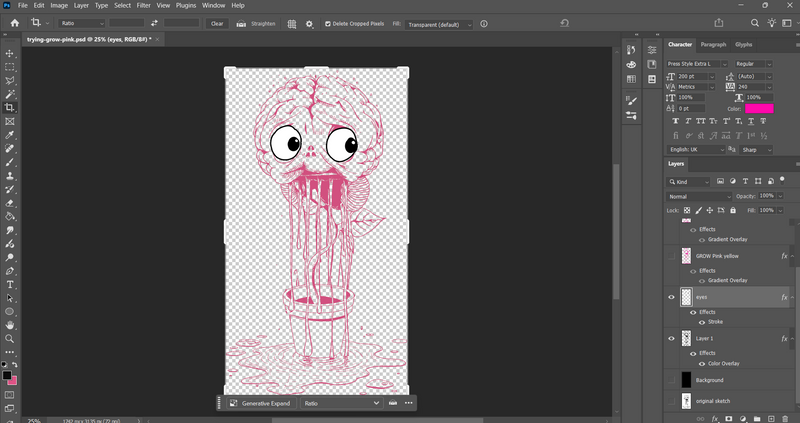
Task: Select the Move tool
Action: (10, 54)
